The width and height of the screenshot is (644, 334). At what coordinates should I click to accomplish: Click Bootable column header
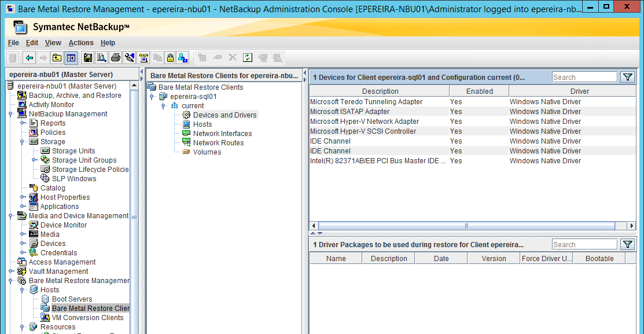(599, 258)
